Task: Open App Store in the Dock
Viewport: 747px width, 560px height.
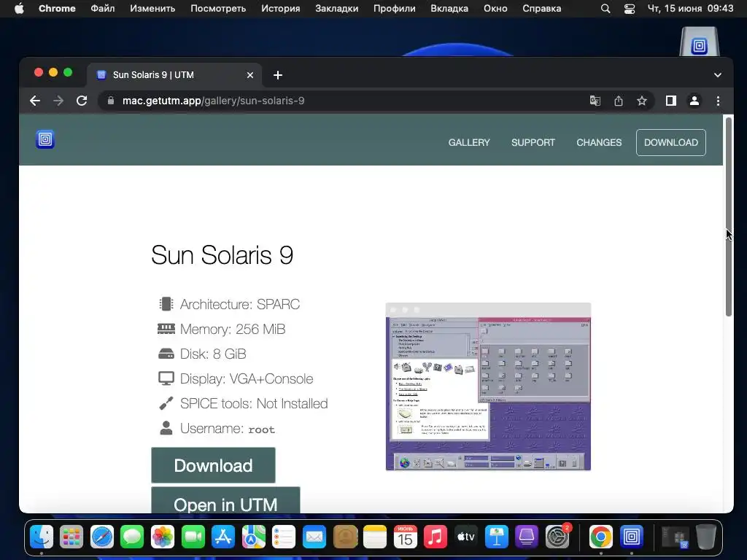Action: pyautogui.click(x=223, y=537)
